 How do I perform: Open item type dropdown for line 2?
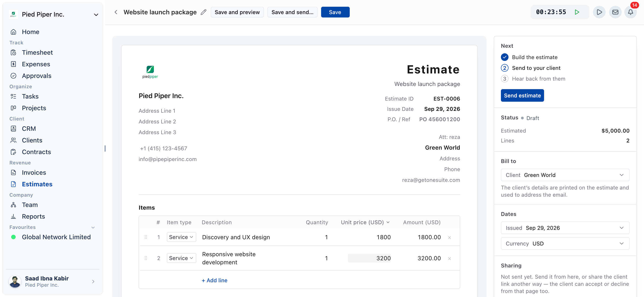click(181, 258)
